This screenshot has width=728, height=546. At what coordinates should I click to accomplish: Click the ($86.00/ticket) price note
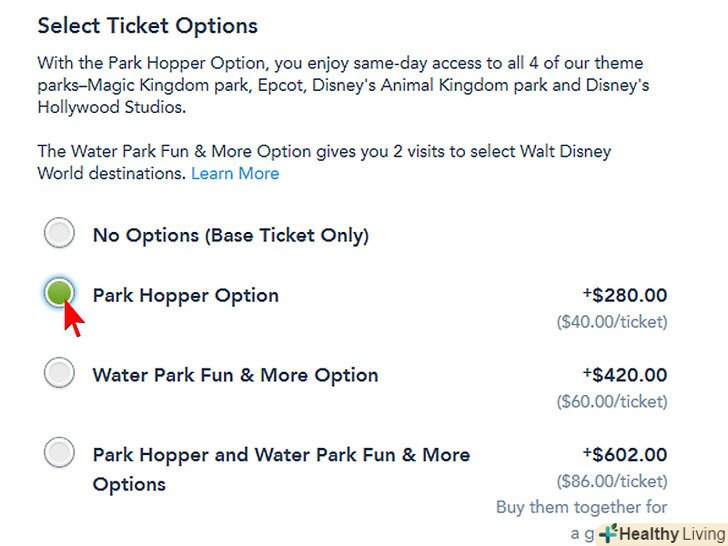(611, 481)
